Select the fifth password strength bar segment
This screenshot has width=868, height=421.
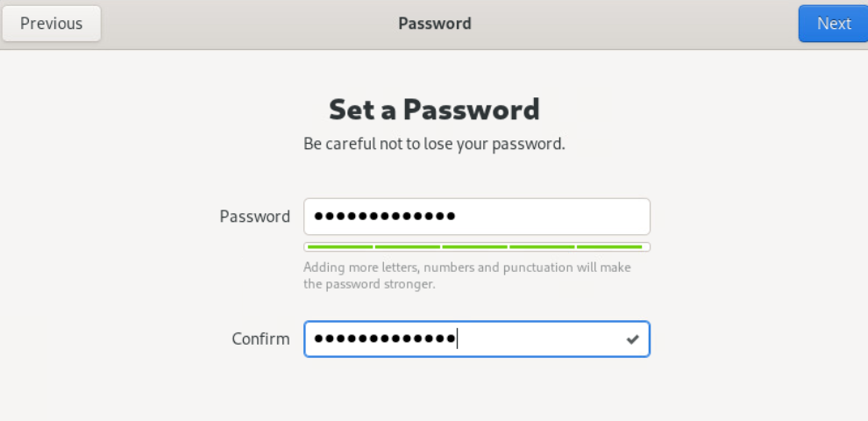(609, 247)
